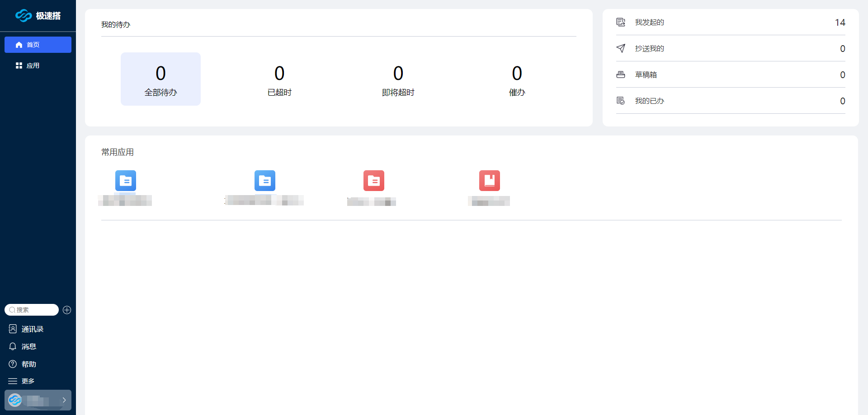This screenshot has width=868, height=415.
Task: Expand the user profile chevron at bottom
Action: coord(64,400)
